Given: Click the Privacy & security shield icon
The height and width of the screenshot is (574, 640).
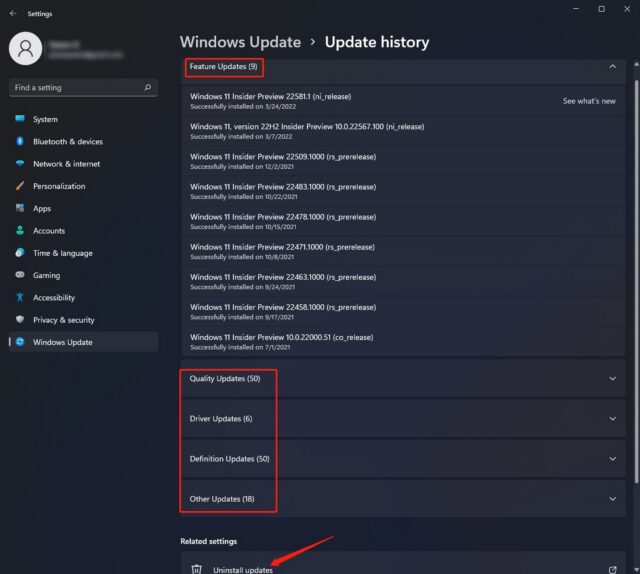Looking at the screenshot, I should point(20,319).
